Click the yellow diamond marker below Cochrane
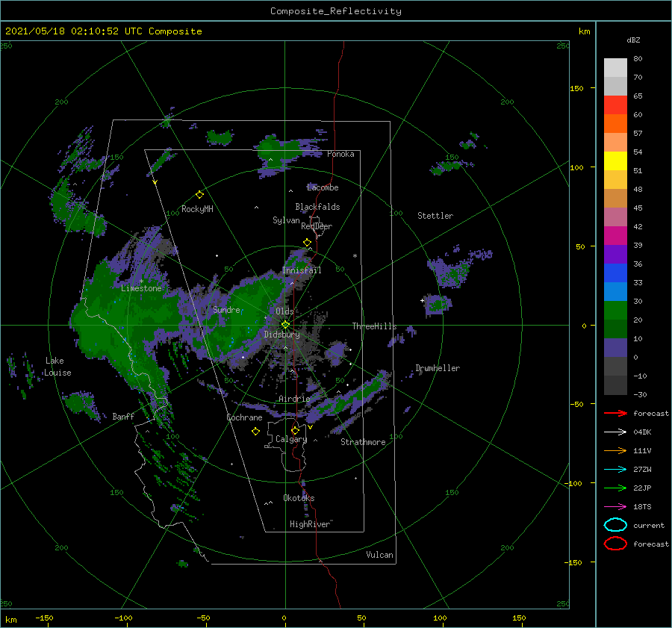 [255, 432]
